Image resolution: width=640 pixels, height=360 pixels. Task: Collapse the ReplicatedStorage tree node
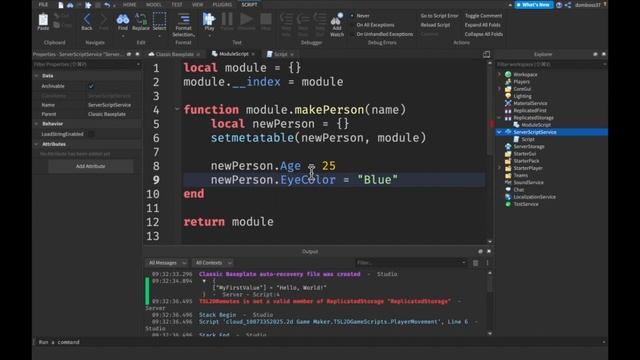click(x=499, y=118)
